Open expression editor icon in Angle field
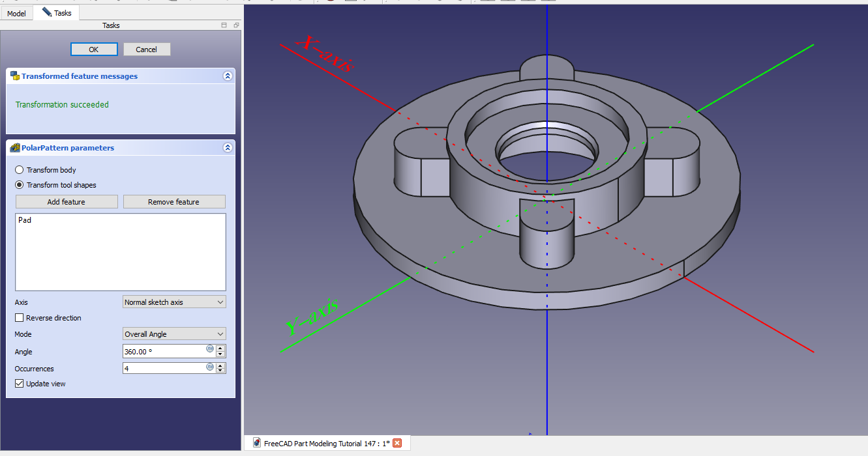 coord(210,349)
